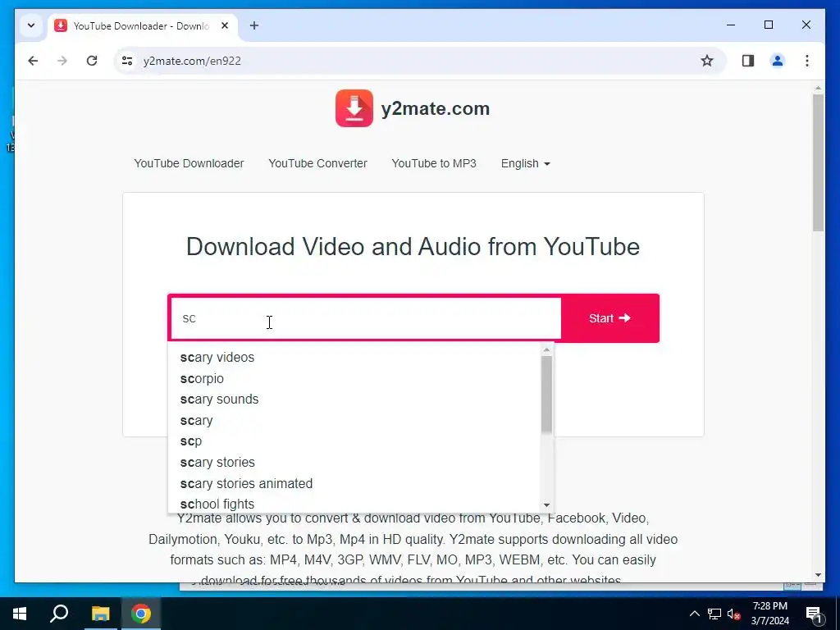Viewport: 840px width, 630px height.
Task: Open Chrome side panel
Action: pos(748,61)
